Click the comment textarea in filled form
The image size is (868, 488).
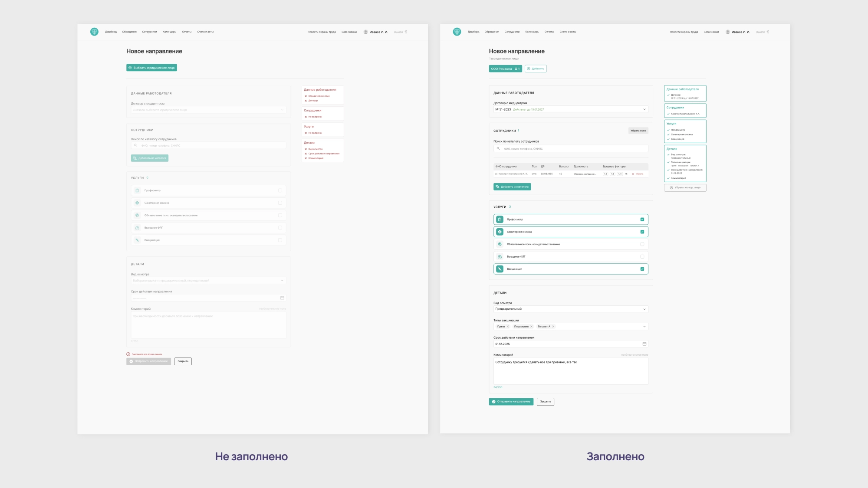(570, 371)
